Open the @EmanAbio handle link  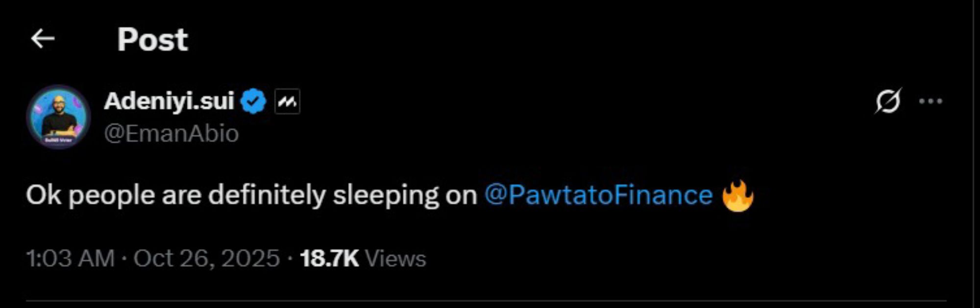(x=171, y=134)
